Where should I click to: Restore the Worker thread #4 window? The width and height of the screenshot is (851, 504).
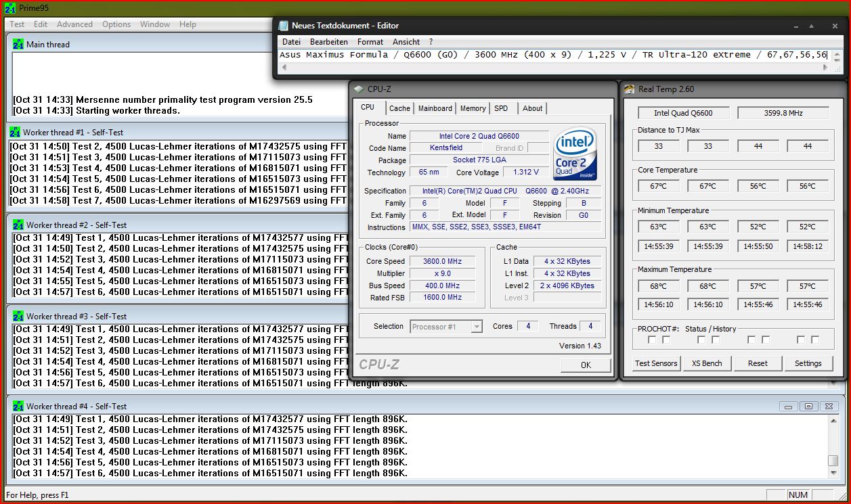point(808,406)
